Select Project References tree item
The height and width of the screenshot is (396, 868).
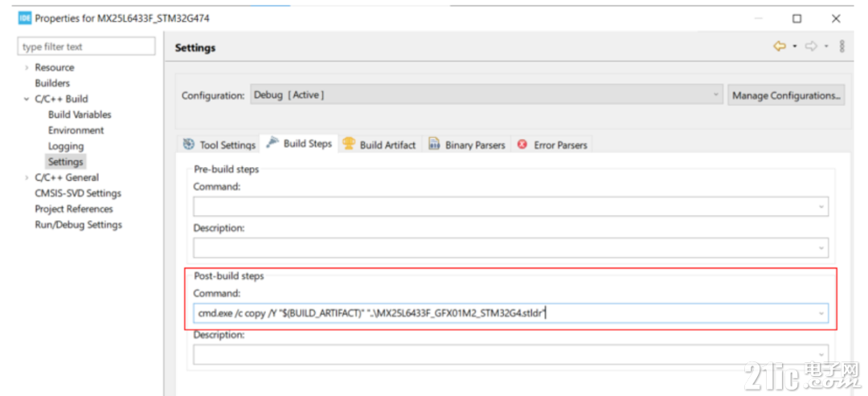[74, 209]
